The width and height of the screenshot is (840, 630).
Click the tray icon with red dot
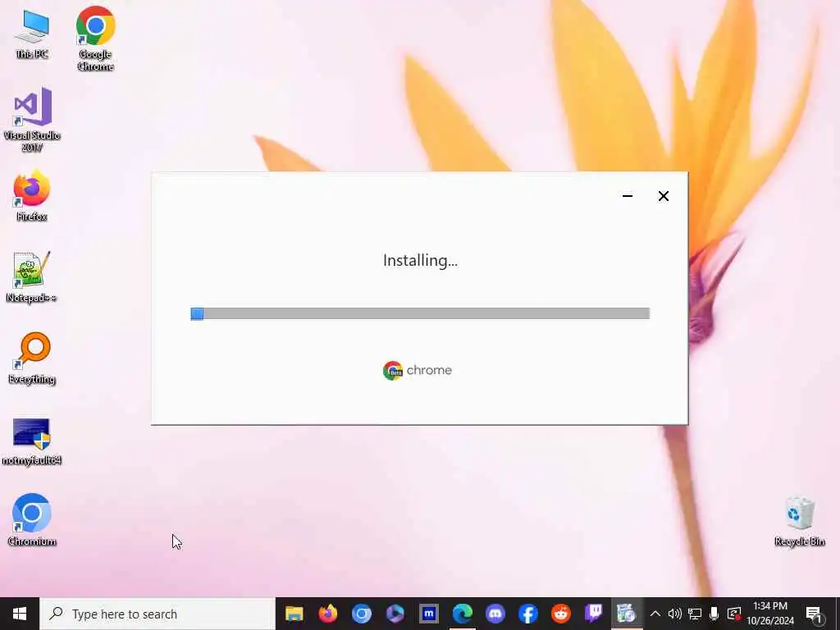(734, 614)
